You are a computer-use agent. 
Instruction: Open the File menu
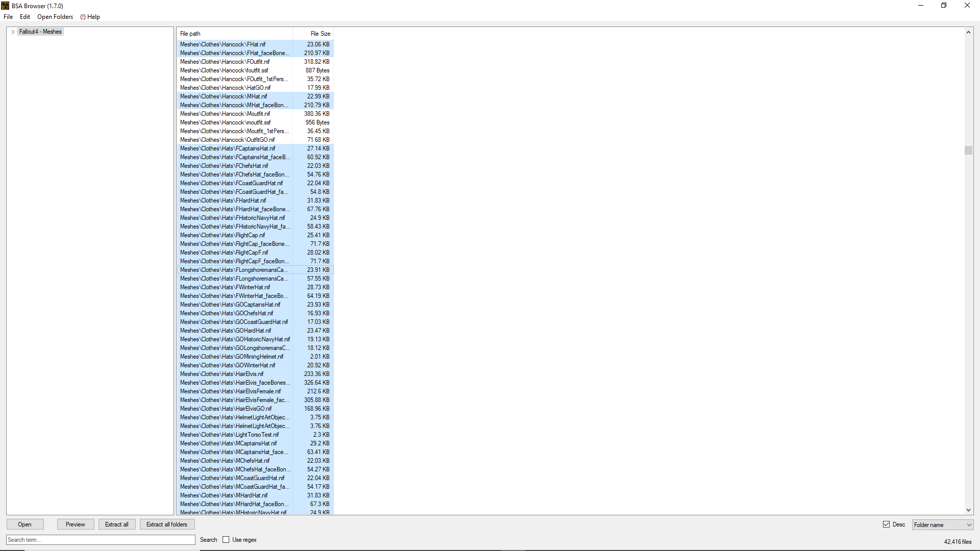[x=8, y=17]
